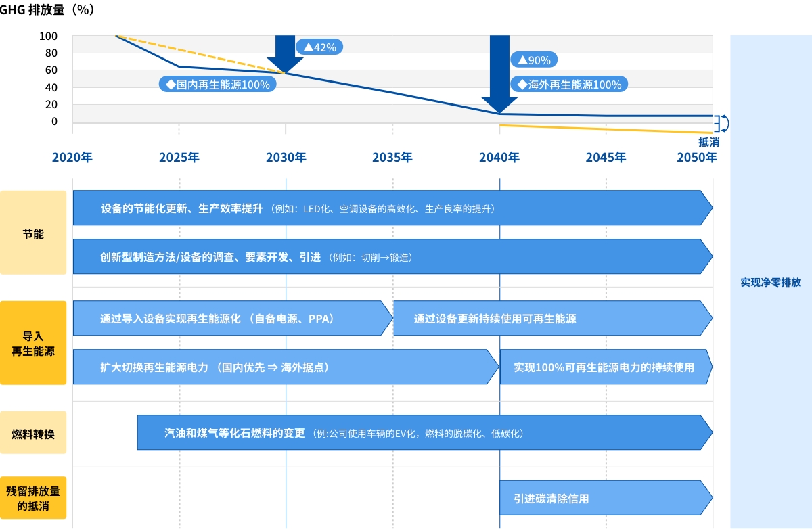This screenshot has width=812, height=529.
Task: Click the 汽油和煤气等化石燃料的变更 banner
Action: coord(420,432)
